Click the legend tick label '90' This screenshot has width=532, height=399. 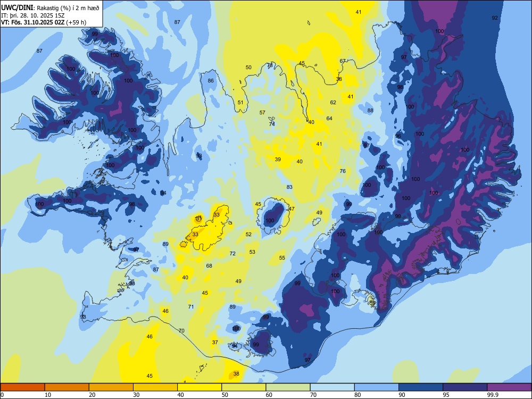pos(402,395)
